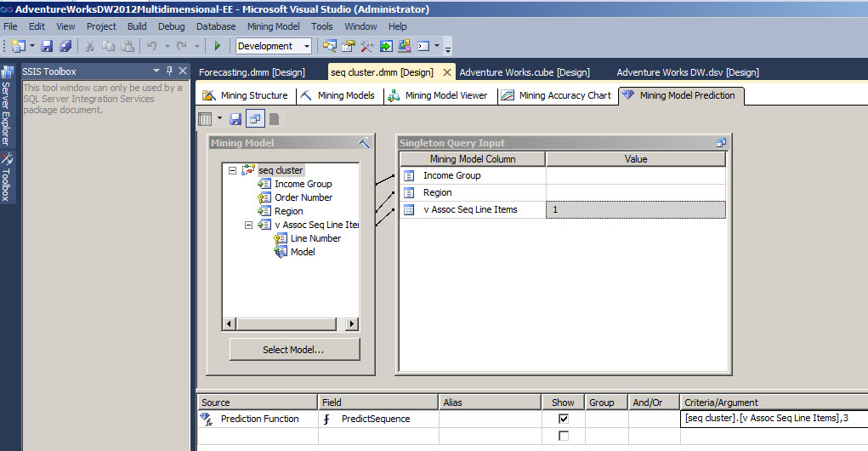Click the Select Model... button
The width and height of the screenshot is (868, 451).
point(294,349)
